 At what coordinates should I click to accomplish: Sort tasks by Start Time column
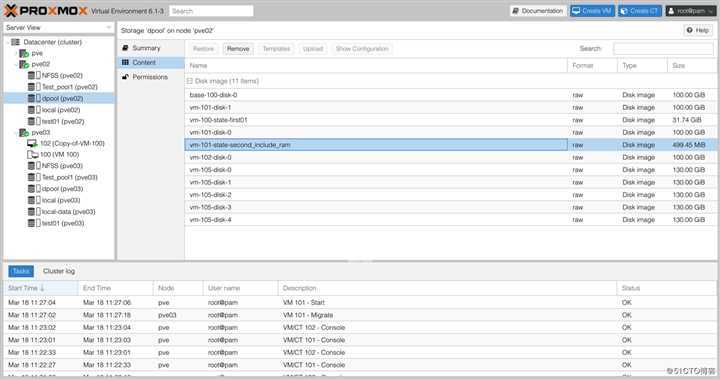(x=41, y=288)
